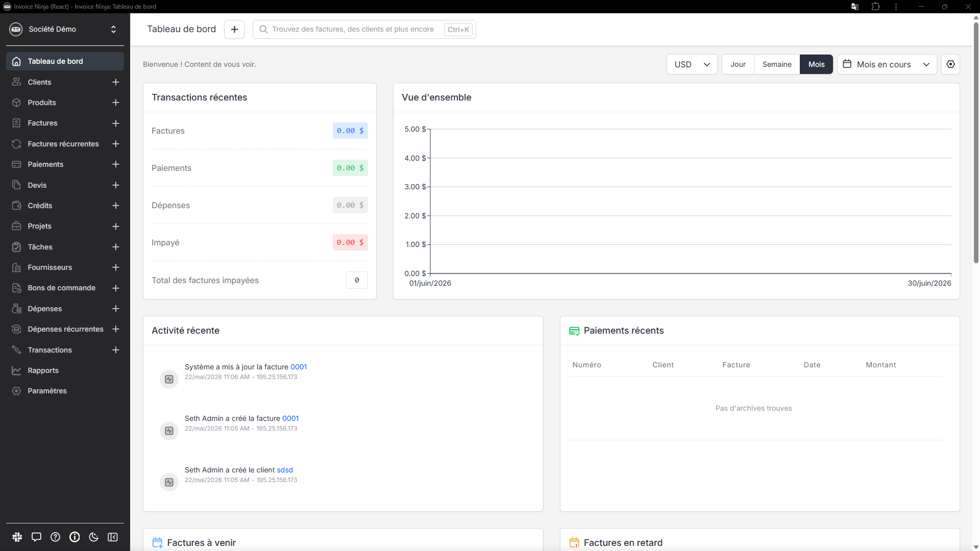The image size is (980, 551).
Task: Open Transactions section in sidebar
Action: (50, 350)
